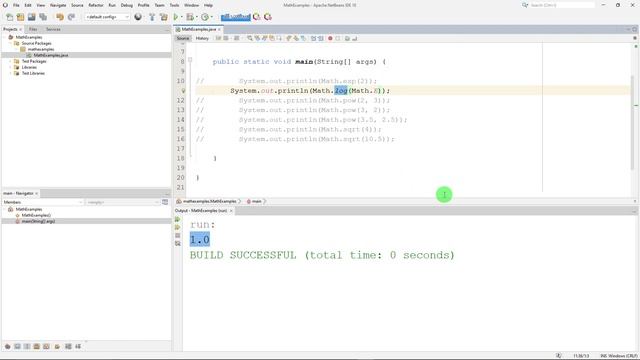Image resolution: width=640 pixels, height=360 pixels.
Task: Click mathexamples.MathExamples breadcrumb
Action: click(x=209, y=201)
